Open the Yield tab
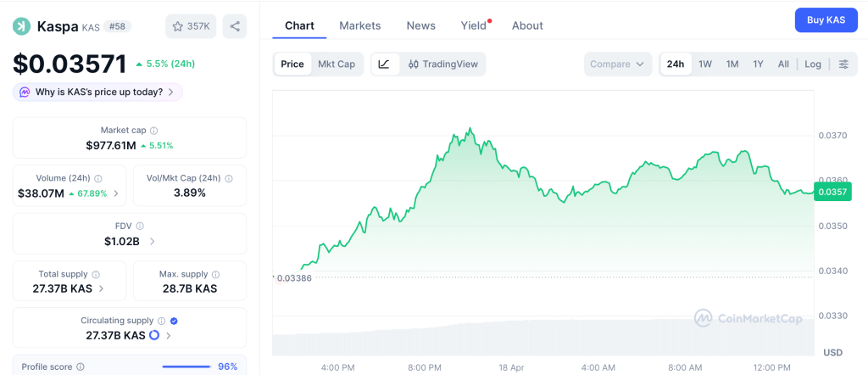Viewport: 868px width, 375px height. click(x=474, y=25)
